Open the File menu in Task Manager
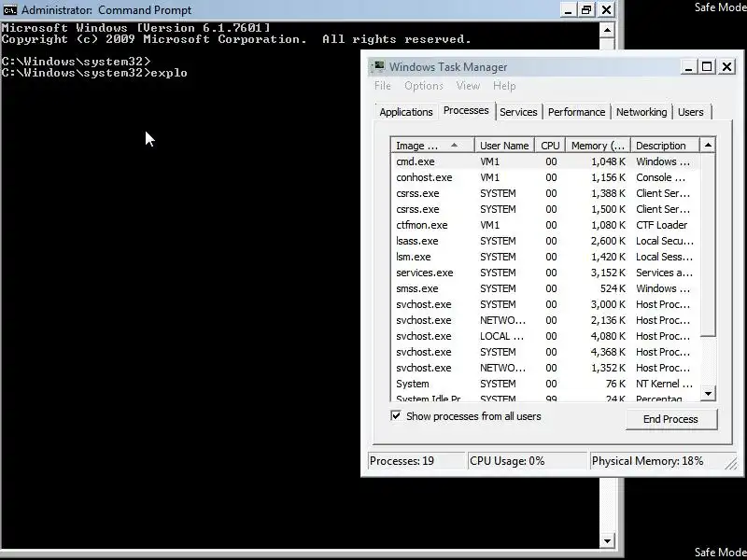This screenshot has height=560, width=747. [383, 86]
